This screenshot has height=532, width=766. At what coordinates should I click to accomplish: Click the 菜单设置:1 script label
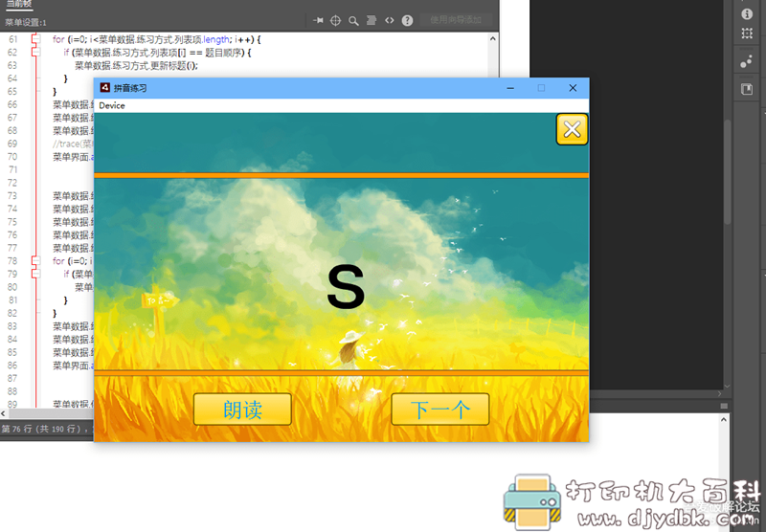tap(26, 22)
